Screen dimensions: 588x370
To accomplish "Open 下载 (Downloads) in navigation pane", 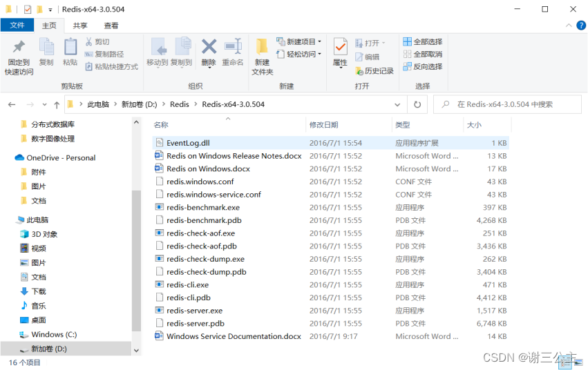I will pyautogui.click(x=33, y=291).
